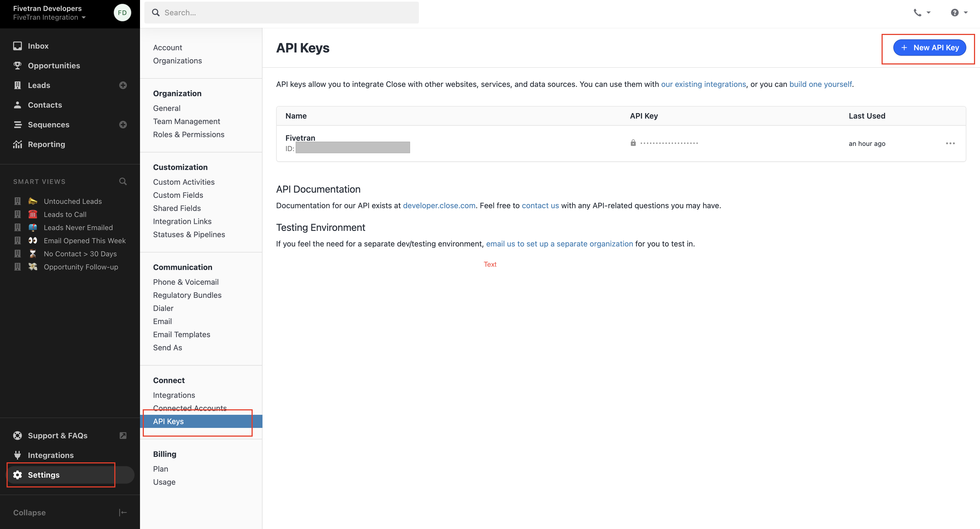Open Organizations settings
Viewport: 980px width, 529px height.
177,61
